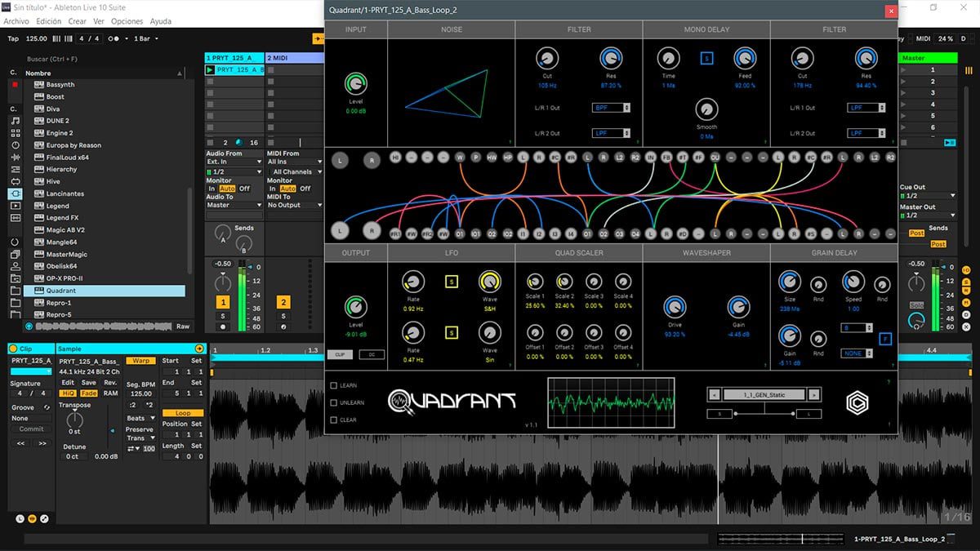Open the Samples browser category icon
The width and height of the screenshot is (980, 551).
(15, 218)
